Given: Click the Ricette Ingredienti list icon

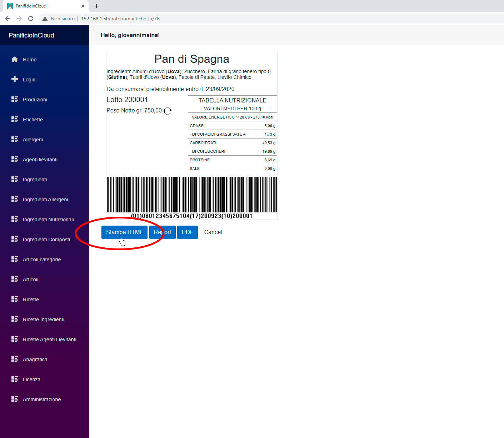Looking at the screenshot, I should pos(15,319).
